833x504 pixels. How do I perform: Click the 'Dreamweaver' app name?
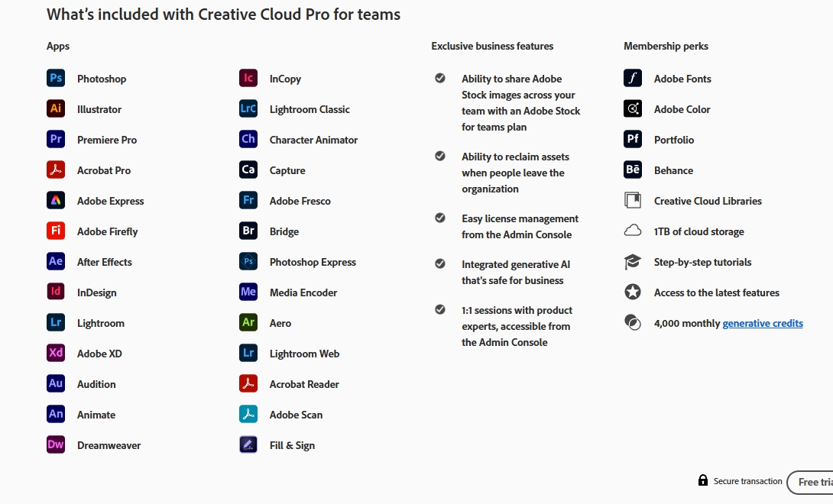click(109, 445)
